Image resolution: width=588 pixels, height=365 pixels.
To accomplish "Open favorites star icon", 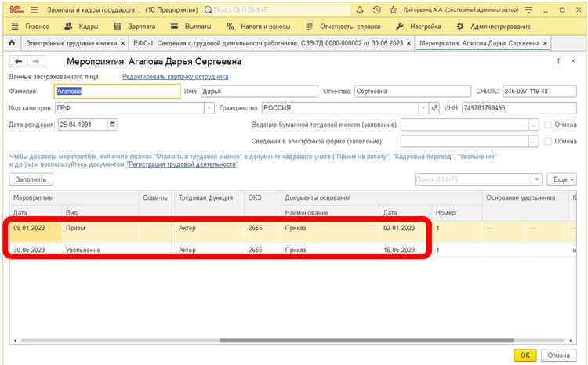I will [393, 10].
